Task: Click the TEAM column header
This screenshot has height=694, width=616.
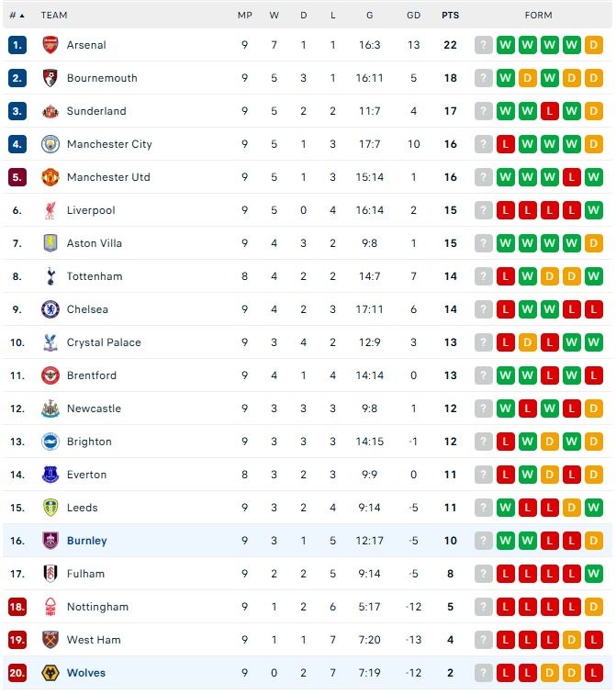Action: tap(54, 16)
